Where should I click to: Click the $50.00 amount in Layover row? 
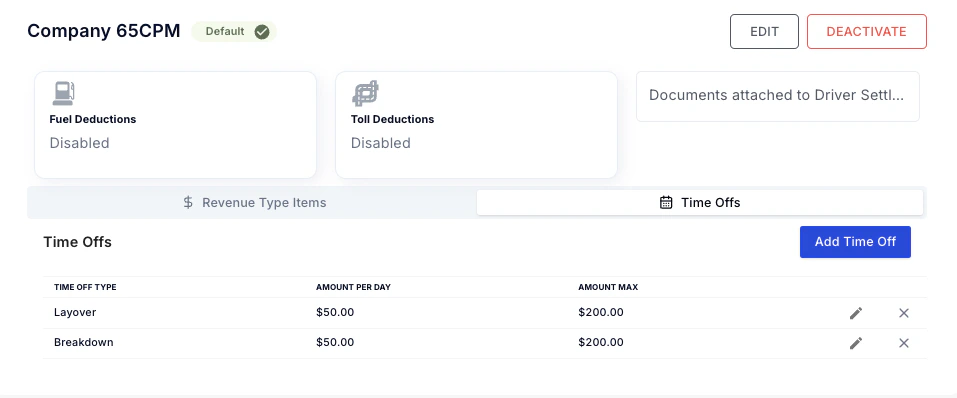coord(335,313)
